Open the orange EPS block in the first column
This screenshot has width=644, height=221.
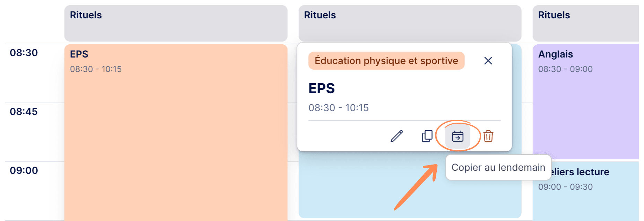[176, 132]
